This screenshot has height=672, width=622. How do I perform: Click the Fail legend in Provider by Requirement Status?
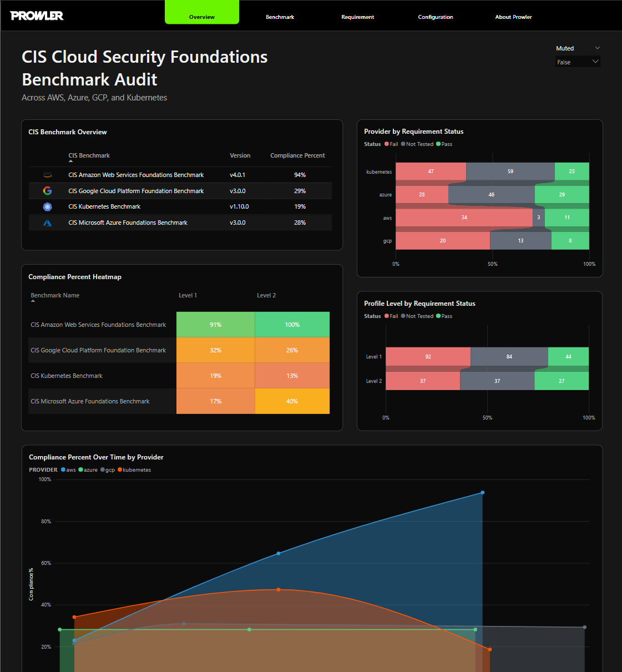(x=391, y=144)
